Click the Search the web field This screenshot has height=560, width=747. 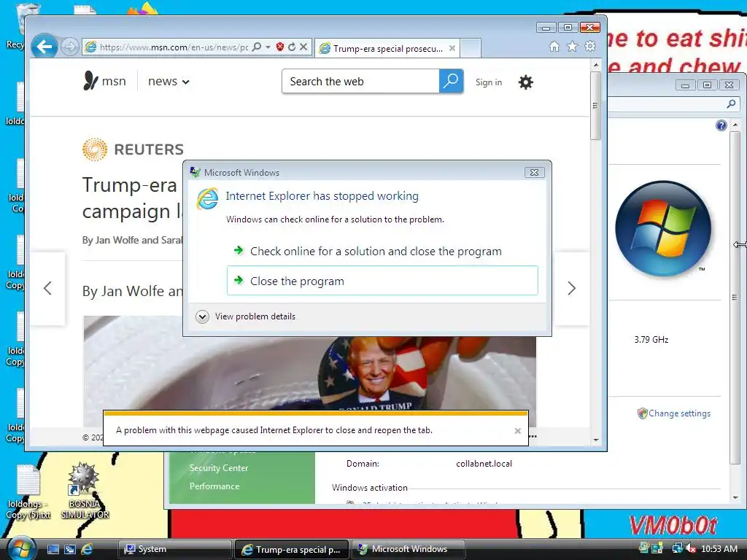click(x=360, y=82)
